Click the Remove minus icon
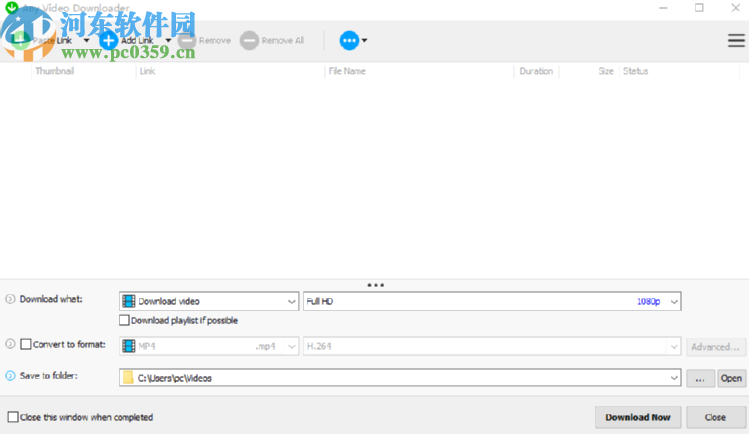The height and width of the screenshot is (434, 749). pos(187,41)
